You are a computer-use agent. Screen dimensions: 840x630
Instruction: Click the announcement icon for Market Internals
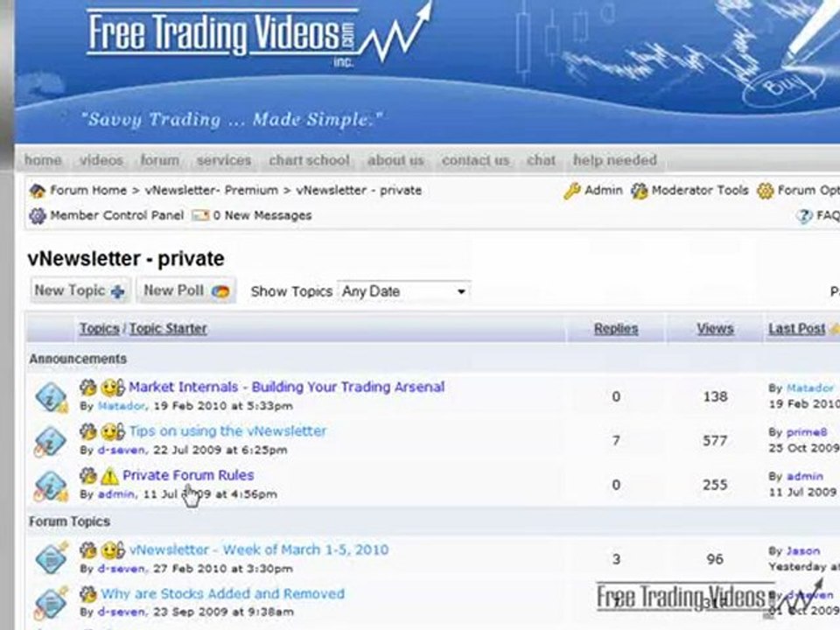[x=51, y=397]
